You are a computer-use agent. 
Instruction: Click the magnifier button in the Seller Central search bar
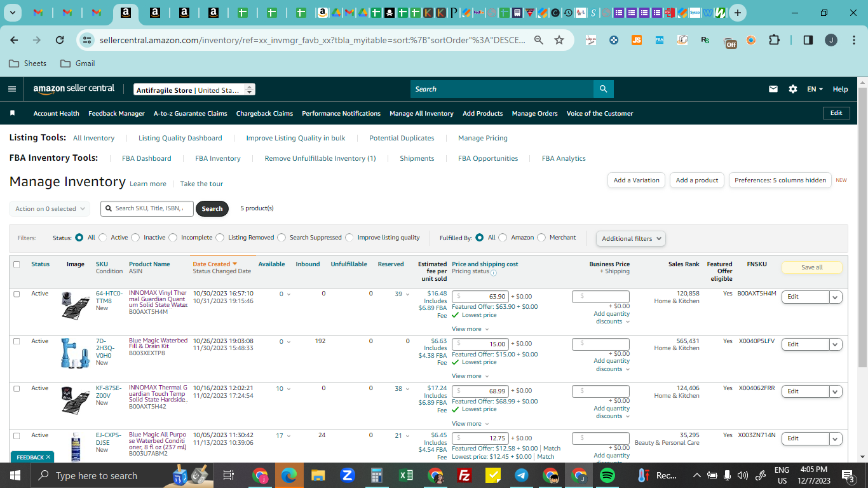(603, 89)
